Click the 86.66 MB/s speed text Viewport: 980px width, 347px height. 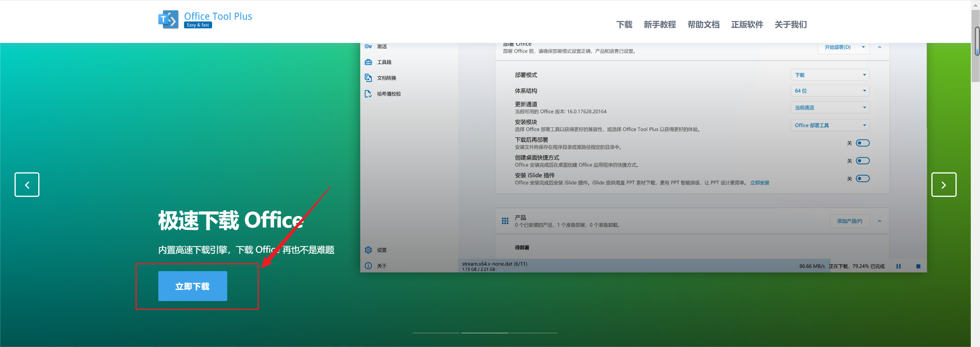tap(812, 266)
